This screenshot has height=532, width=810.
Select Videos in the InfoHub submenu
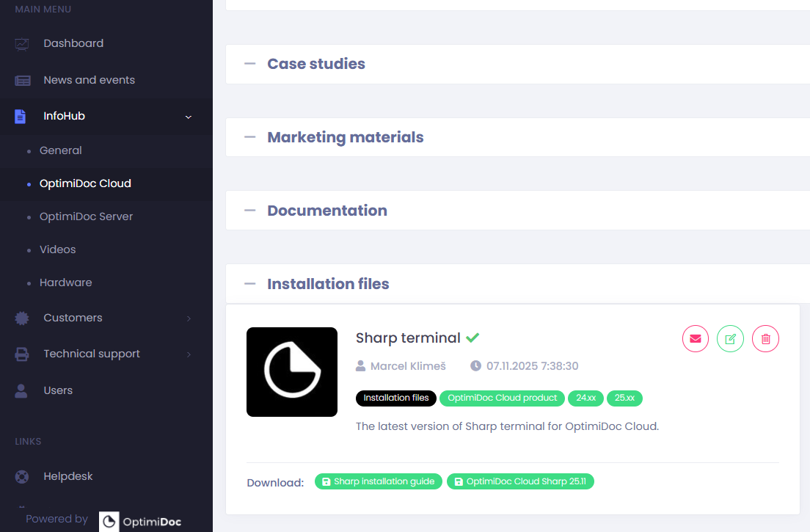point(57,249)
